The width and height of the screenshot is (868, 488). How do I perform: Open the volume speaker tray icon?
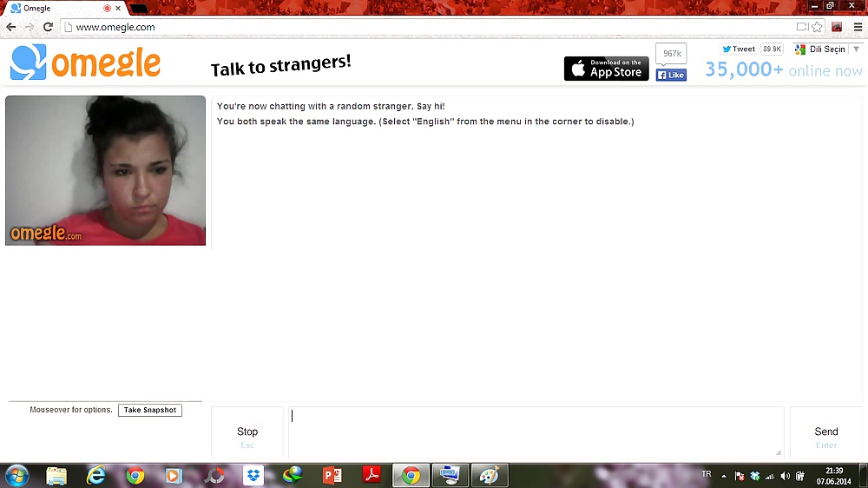click(x=785, y=476)
